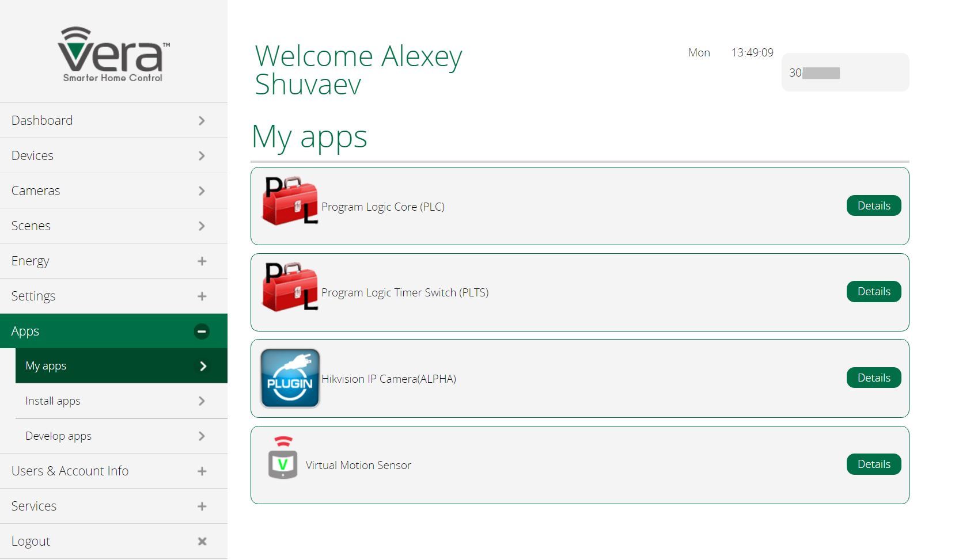This screenshot has width=955, height=560.
Task: Open the Services menu item
Action: point(113,506)
